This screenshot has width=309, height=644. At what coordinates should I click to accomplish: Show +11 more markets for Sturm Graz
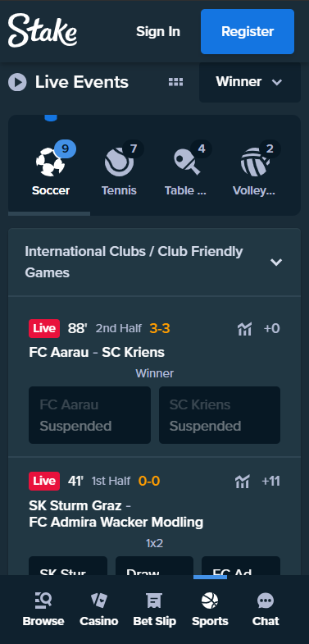coord(270,481)
